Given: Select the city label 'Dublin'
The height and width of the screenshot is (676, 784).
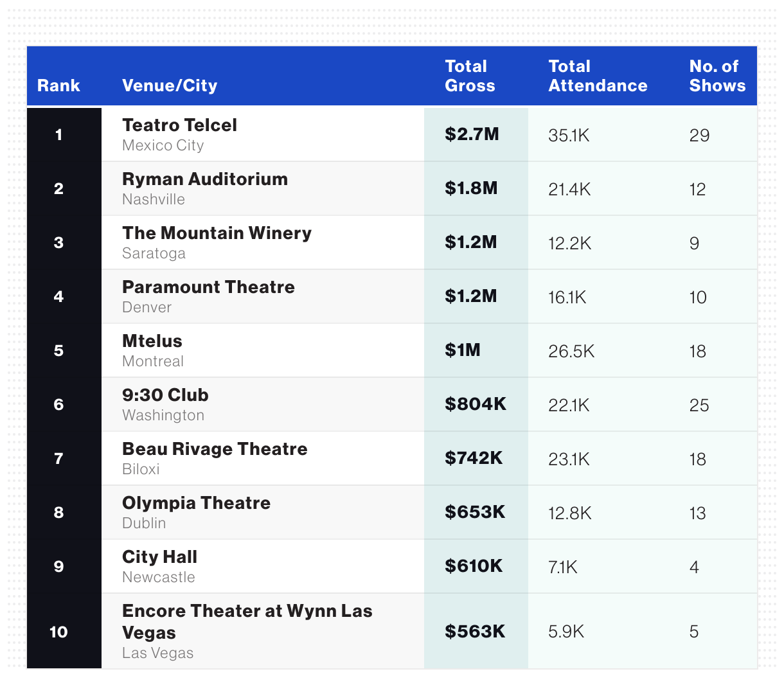Looking at the screenshot, I should 144,523.
